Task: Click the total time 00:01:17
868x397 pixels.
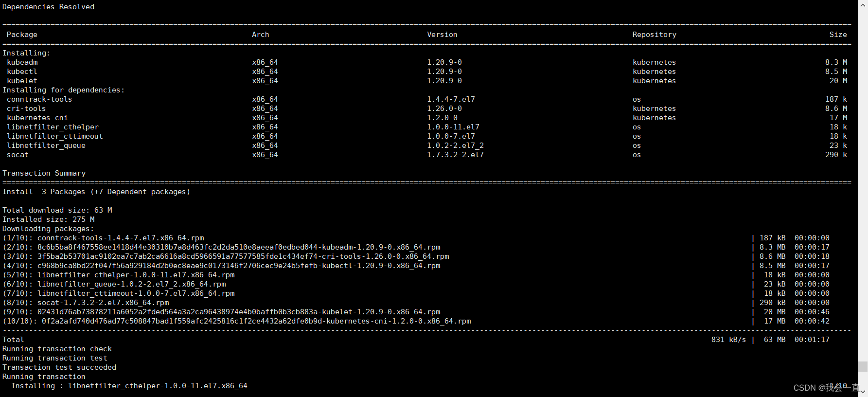Action: click(812, 340)
